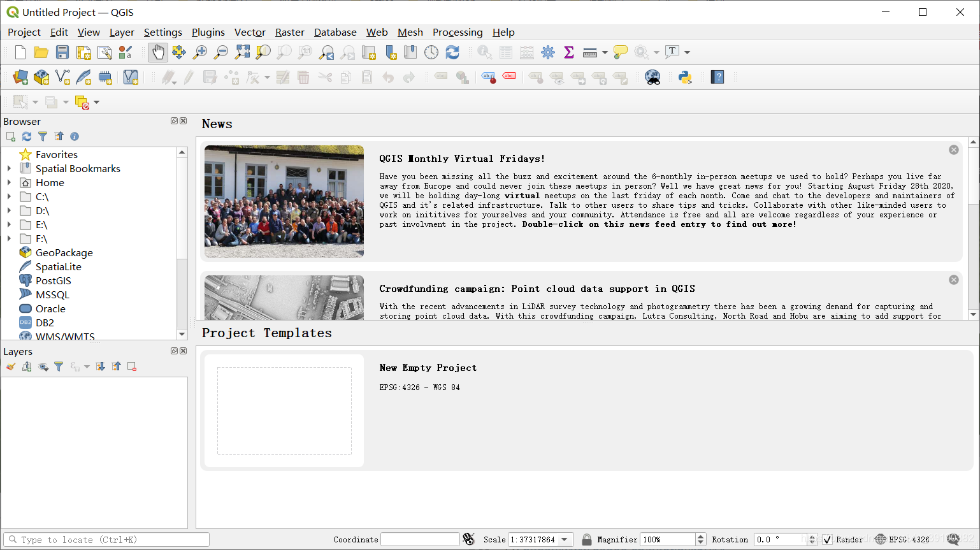This screenshot has width=980, height=550.
Task: Increase Magnifier value with up arrow
Action: pos(701,537)
